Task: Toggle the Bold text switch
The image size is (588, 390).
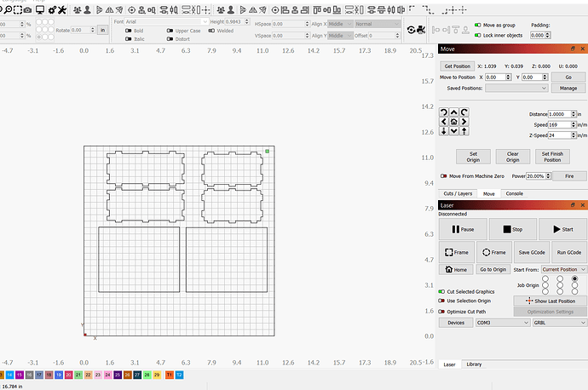Action: (x=128, y=31)
